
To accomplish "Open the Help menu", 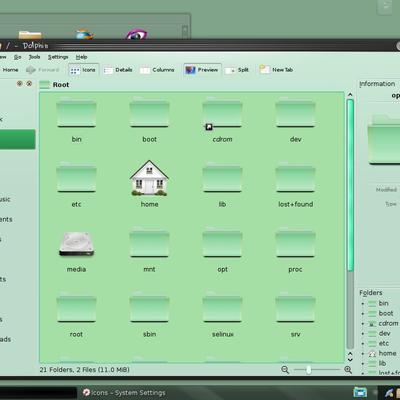I will pyautogui.click(x=81, y=57).
